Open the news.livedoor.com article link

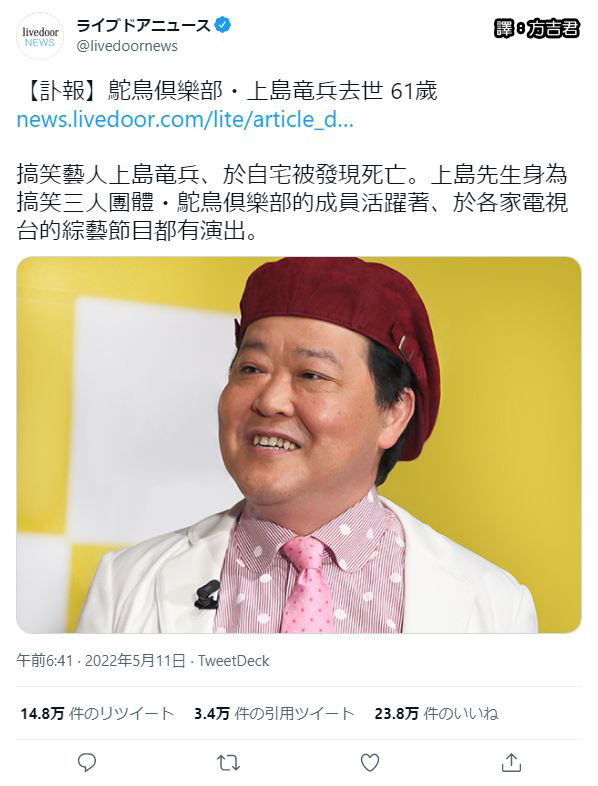(185, 120)
